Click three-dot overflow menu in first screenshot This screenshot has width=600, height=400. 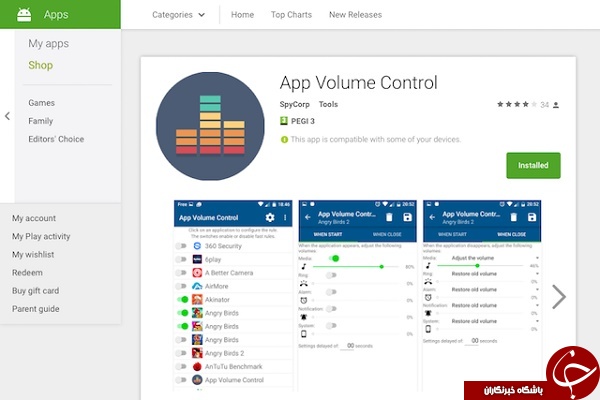tap(285, 217)
